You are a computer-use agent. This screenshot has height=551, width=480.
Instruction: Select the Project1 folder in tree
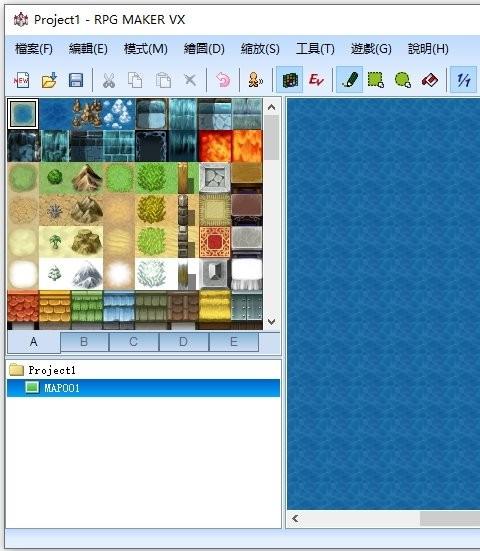tap(42, 370)
